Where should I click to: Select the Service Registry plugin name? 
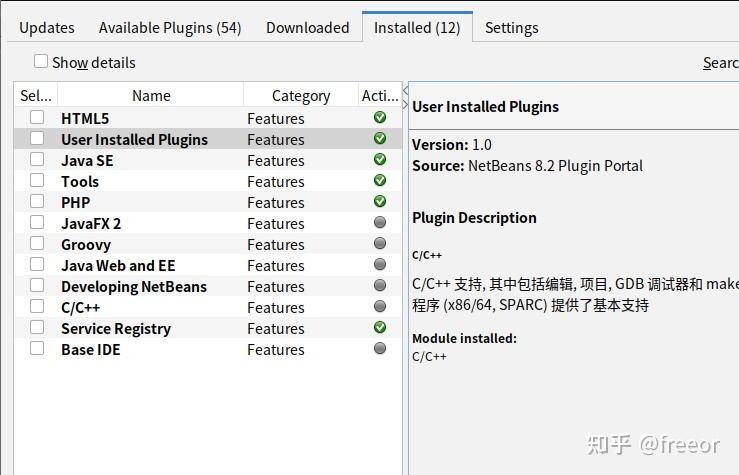tap(116, 328)
